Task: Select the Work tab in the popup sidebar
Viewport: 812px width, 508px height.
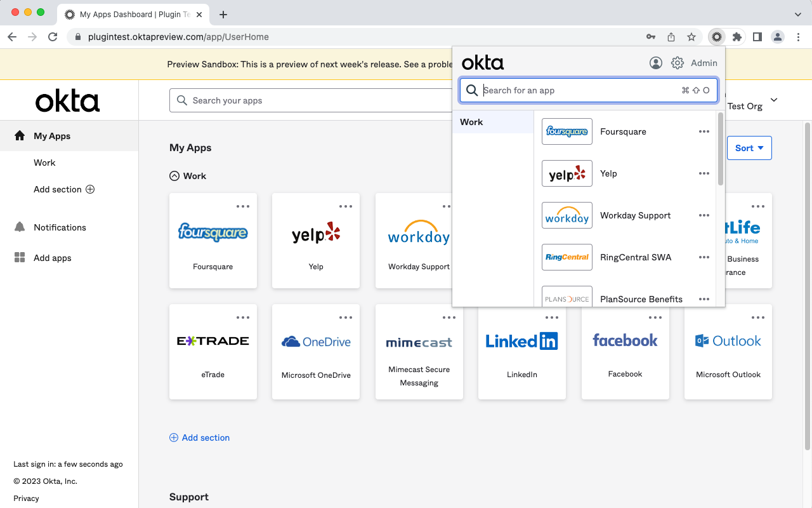Action: (x=471, y=122)
